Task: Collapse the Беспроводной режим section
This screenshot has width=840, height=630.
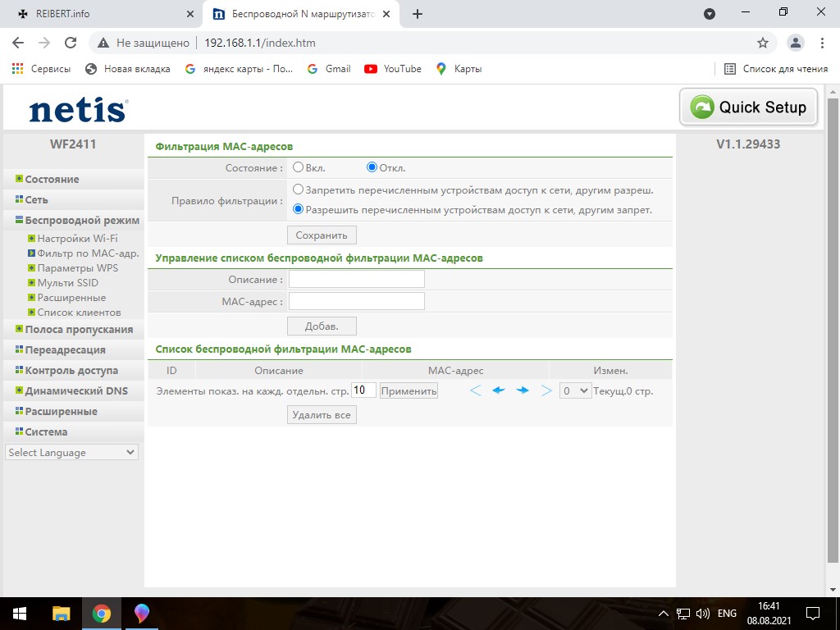Action: [77, 220]
